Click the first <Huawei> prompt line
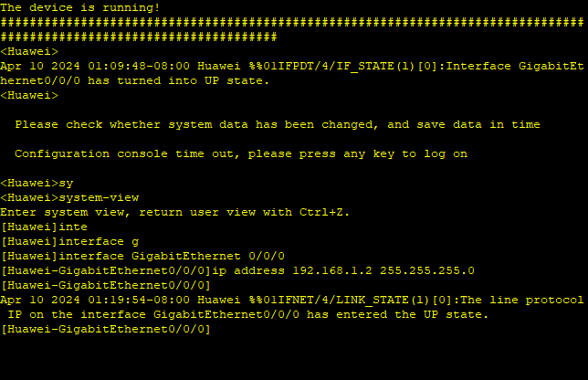 click(29, 51)
